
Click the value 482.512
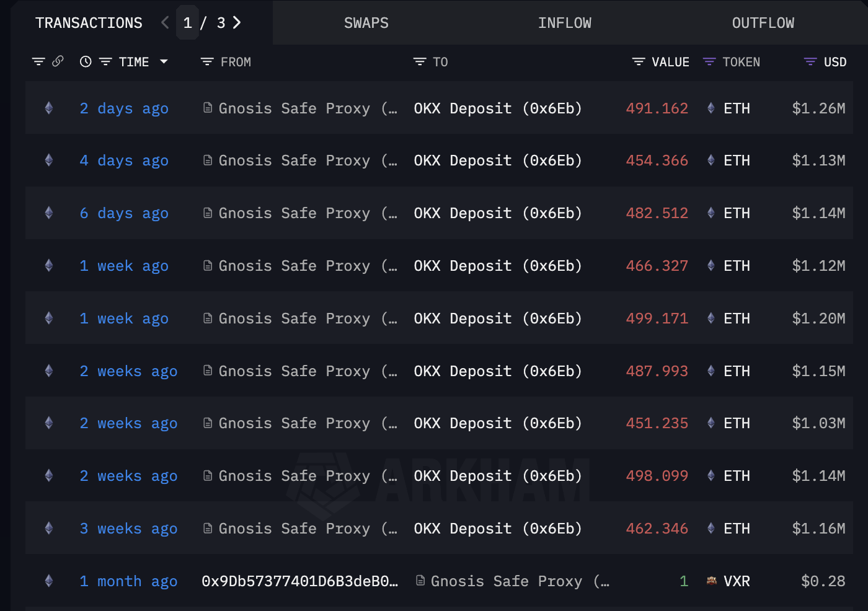(x=657, y=213)
